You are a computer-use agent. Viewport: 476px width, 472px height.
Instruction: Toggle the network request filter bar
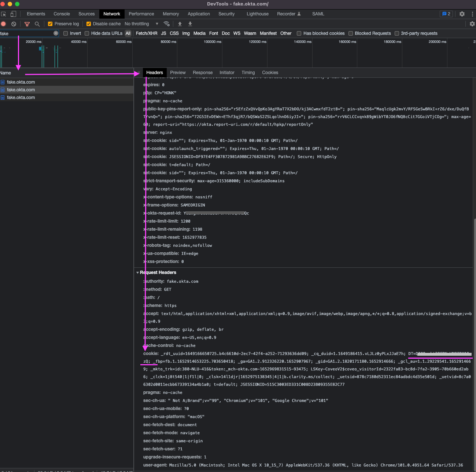pos(27,23)
